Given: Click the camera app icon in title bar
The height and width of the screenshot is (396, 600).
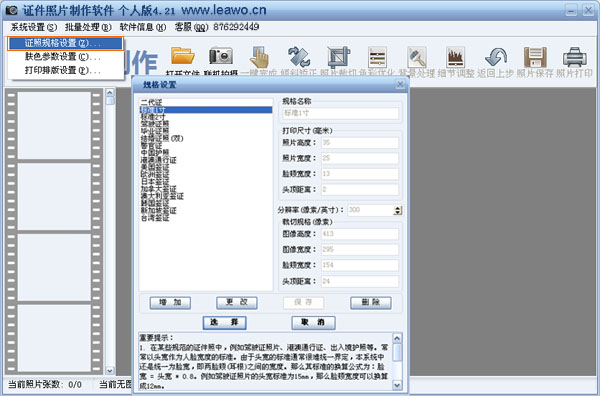Looking at the screenshot, I should click(11, 10).
